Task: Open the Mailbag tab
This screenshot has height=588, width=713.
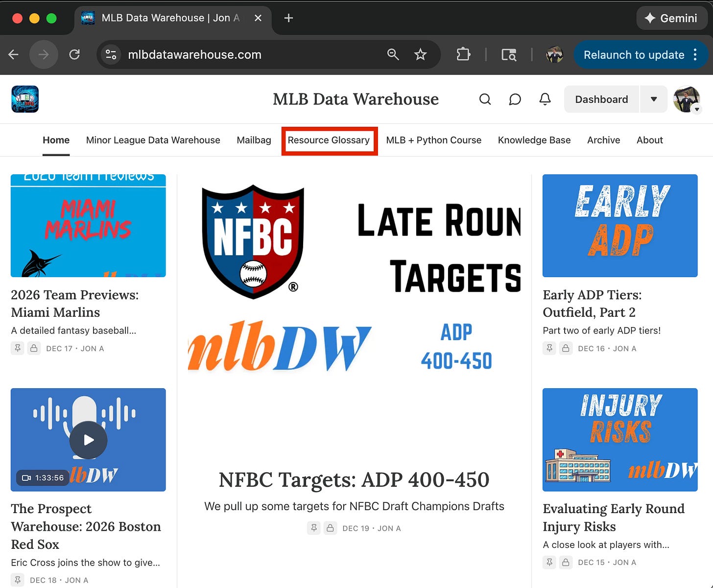Action: pyautogui.click(x=254, y=140)
